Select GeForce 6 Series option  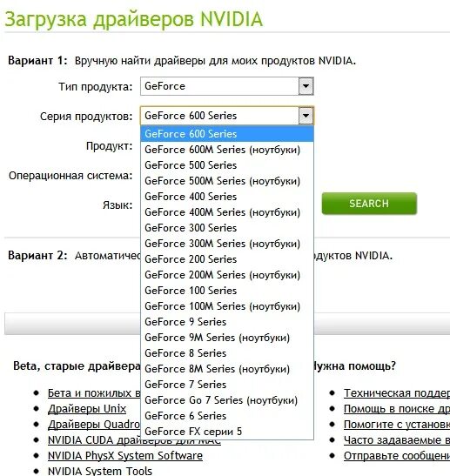227,416
